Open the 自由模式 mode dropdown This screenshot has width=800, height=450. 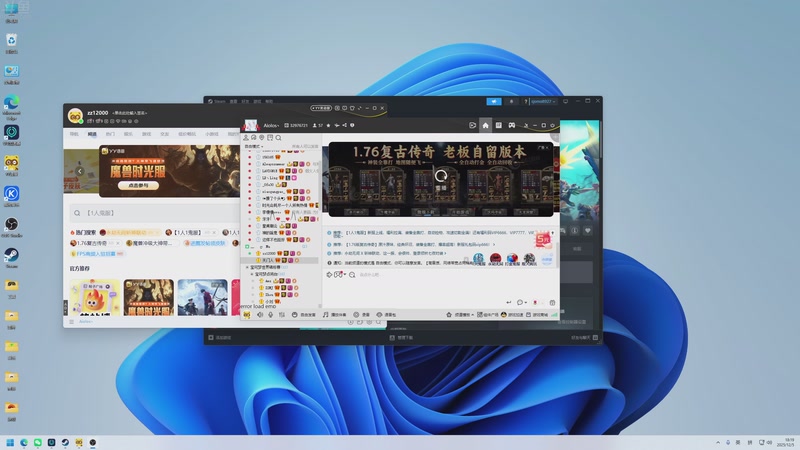[254, 146]
